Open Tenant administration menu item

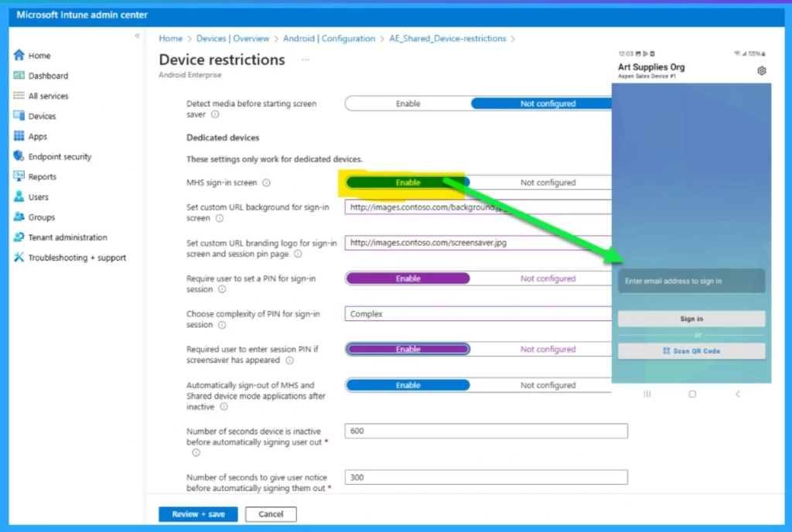68,237
